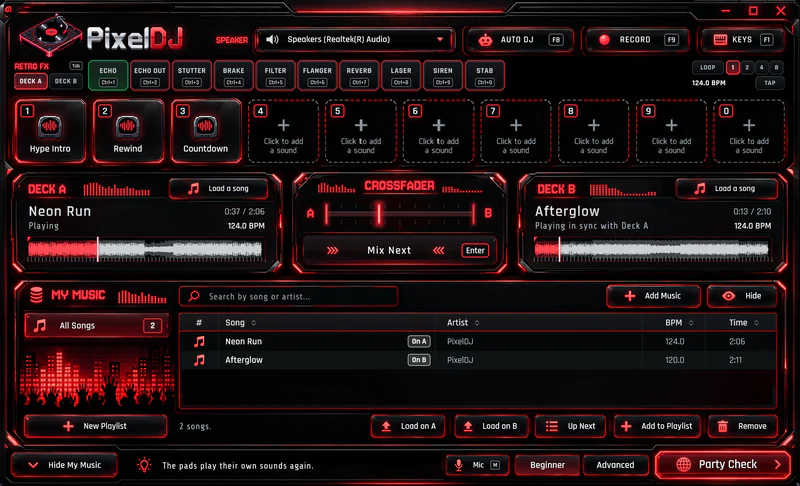Create a New Playlist

pos(95,426)
